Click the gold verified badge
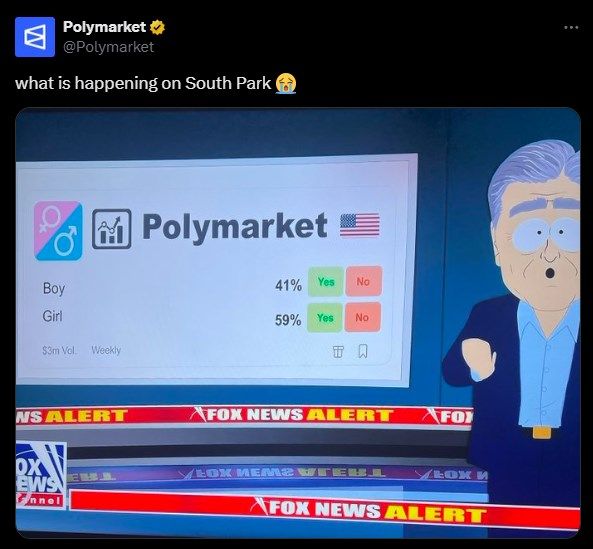The image size is (593, 549). [x=157, y=27]
